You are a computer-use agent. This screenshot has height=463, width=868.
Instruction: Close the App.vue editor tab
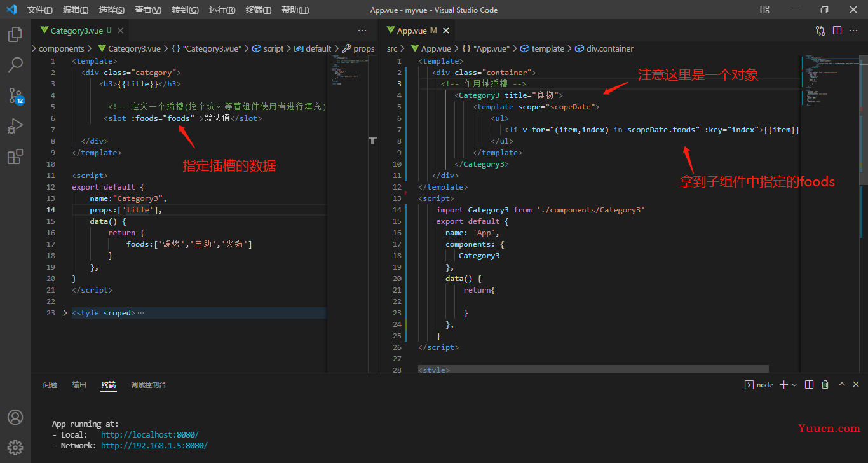tap(446, 31)
